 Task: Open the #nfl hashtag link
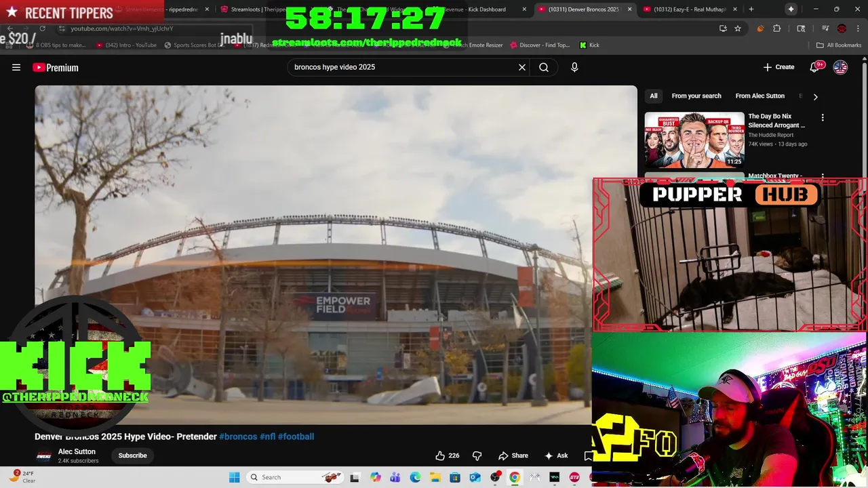[267, 436]
